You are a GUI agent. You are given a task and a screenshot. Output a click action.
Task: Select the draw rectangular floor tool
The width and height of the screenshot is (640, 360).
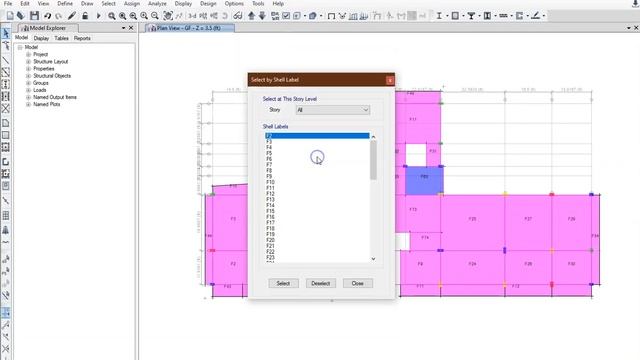6,135
